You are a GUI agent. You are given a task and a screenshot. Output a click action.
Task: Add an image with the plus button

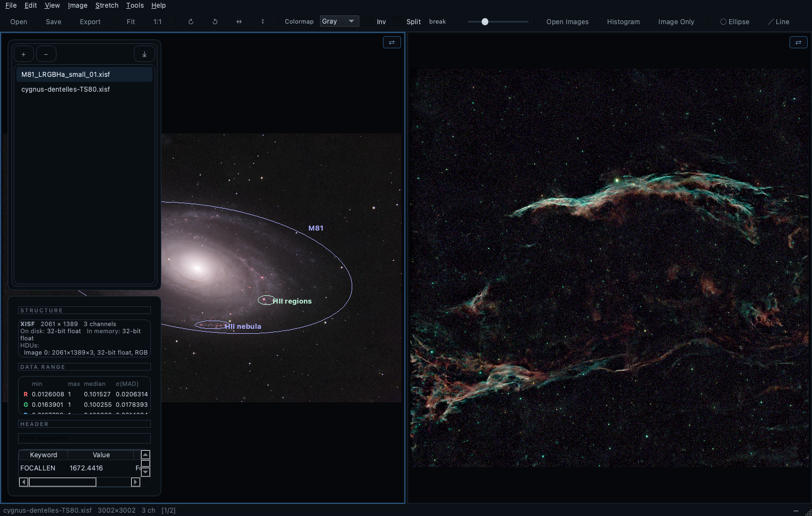click(24, 54)
